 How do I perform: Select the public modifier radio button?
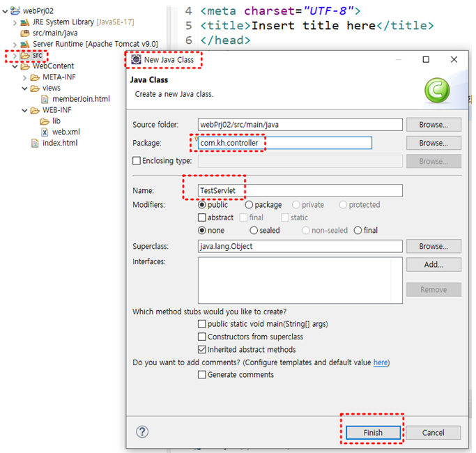(x=202, y=205)
